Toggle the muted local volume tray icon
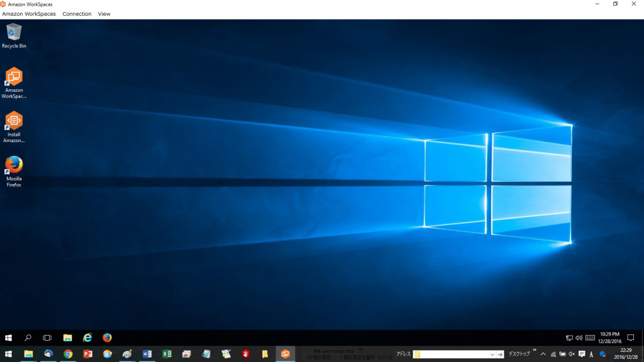644x362 pixels. pos(572,354)
